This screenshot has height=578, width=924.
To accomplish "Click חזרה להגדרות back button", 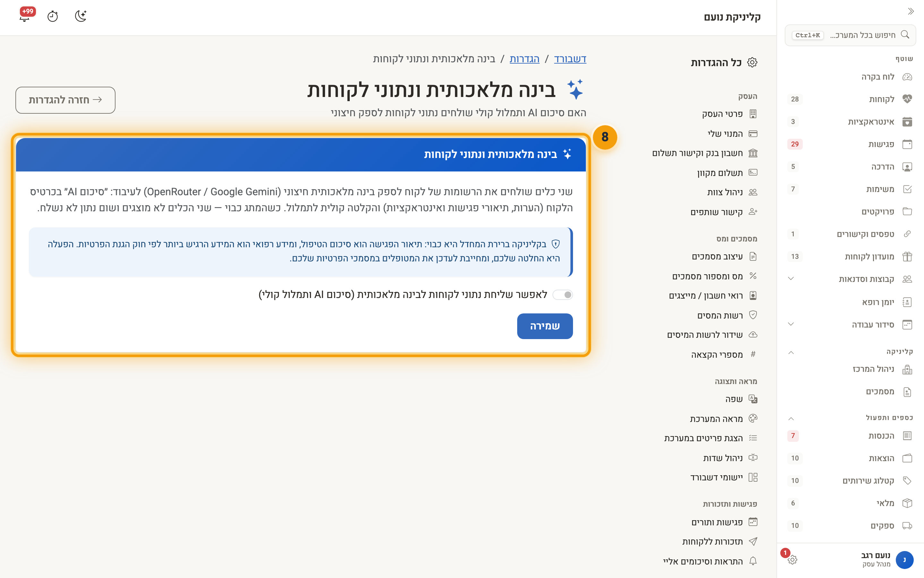I will 65,100.
